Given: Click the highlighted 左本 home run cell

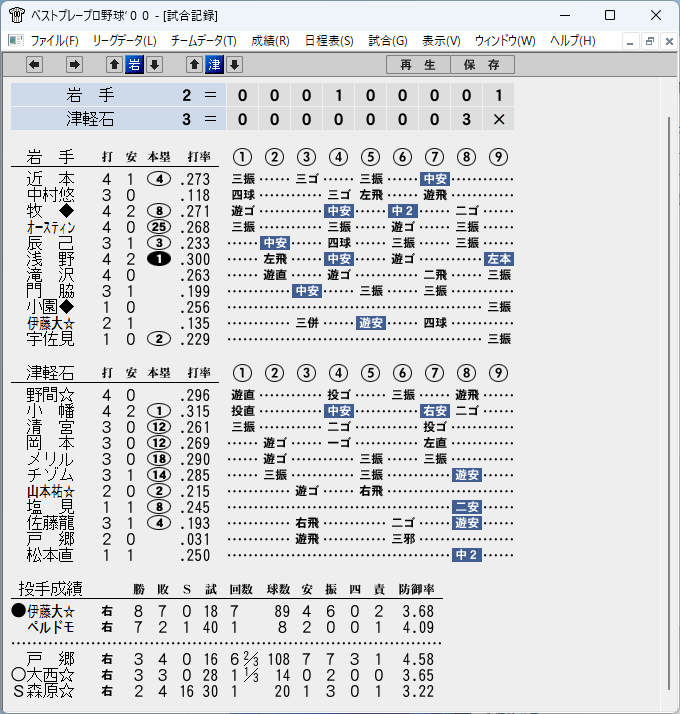Looking at the screenshot, I should coord(499,259).
